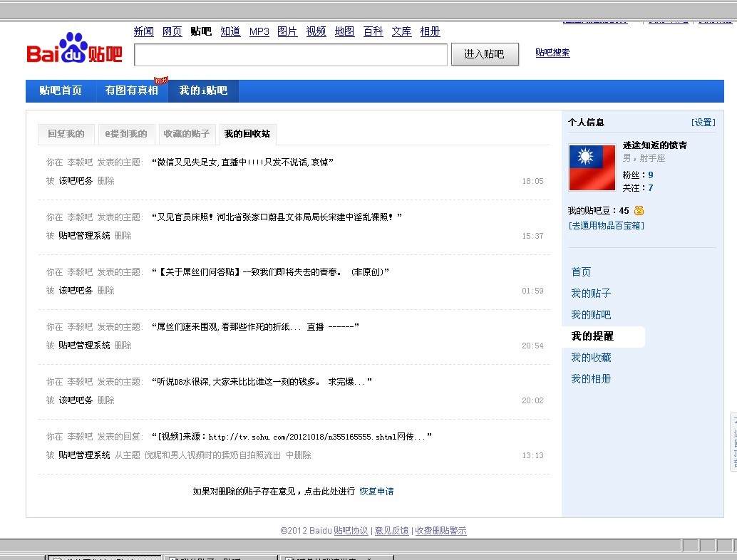
Task: Select 我的回收站 tab
Action: [x=247, y=134]
